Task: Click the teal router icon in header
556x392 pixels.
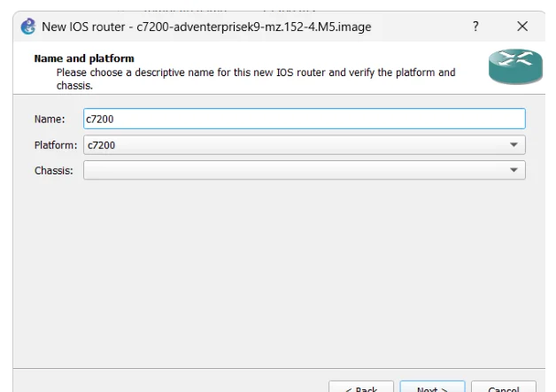Action: click(x=515, y=66)
